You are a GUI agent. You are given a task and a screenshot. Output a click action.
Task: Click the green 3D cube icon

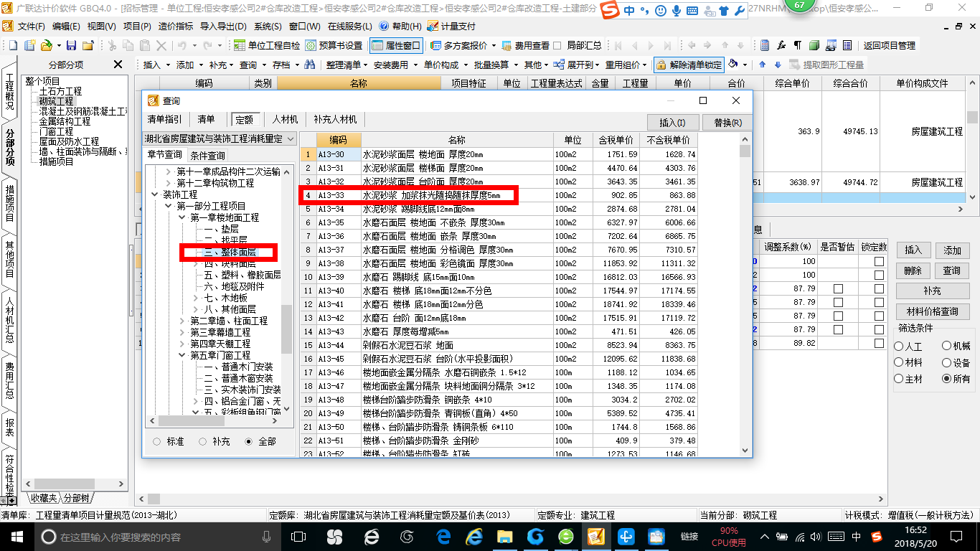[x=814, y=45]
